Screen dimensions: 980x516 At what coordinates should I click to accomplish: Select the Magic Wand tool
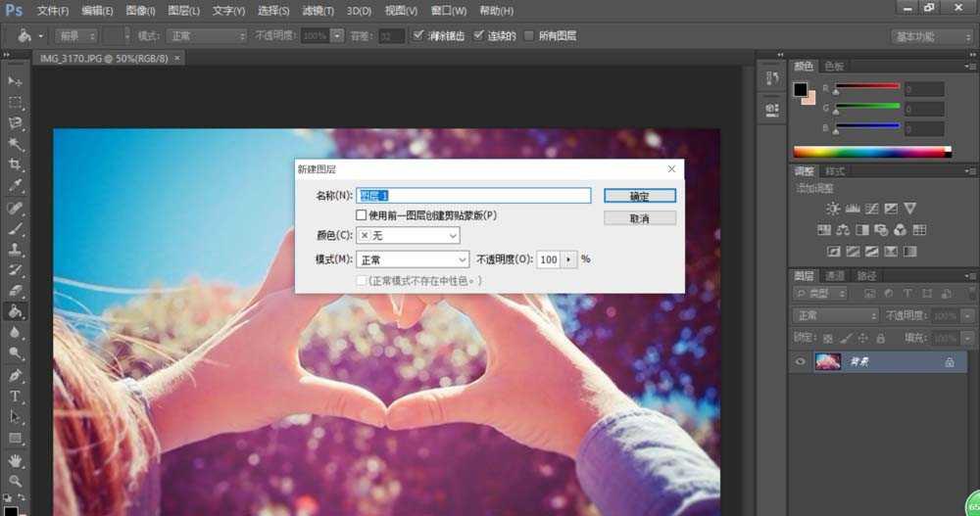15,144
